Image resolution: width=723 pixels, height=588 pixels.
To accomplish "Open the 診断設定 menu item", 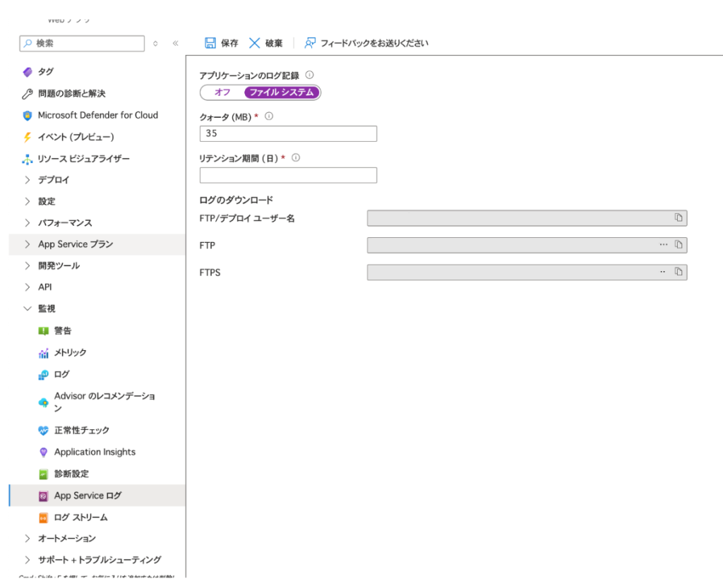I will click(71, 474).
